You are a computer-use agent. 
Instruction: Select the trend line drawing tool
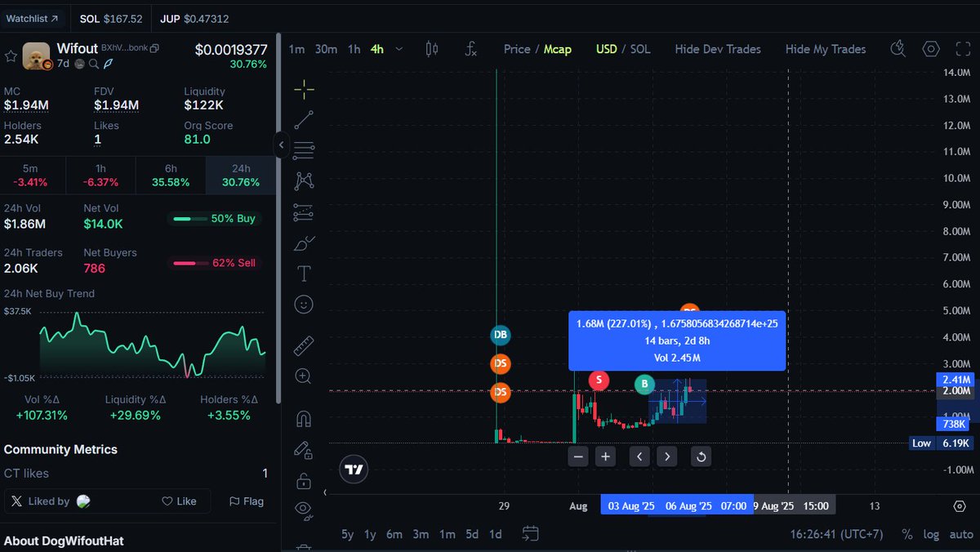[304, 120]
